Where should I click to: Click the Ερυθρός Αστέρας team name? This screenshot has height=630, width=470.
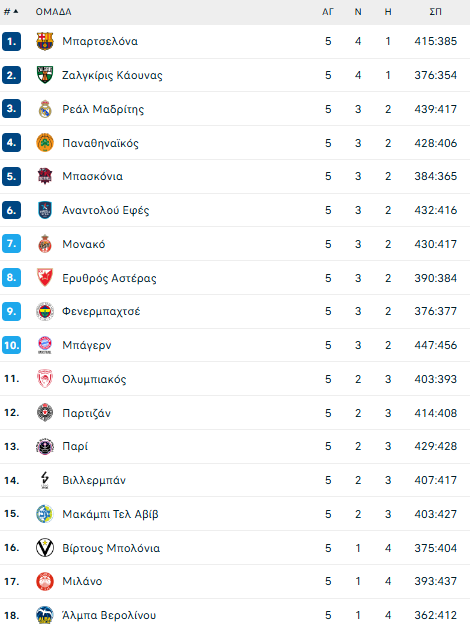point(109,278)
